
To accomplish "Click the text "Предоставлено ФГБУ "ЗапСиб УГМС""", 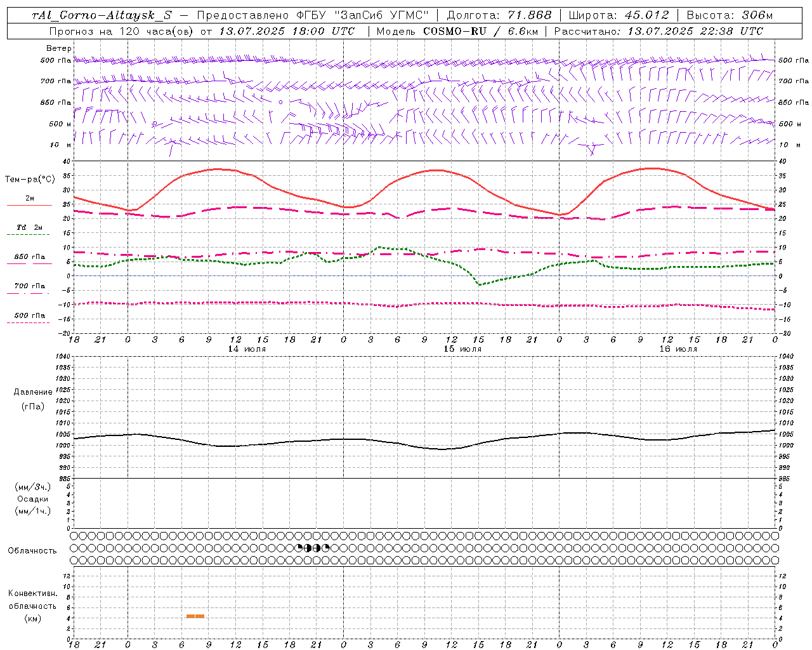I will [x=313, y=16].
